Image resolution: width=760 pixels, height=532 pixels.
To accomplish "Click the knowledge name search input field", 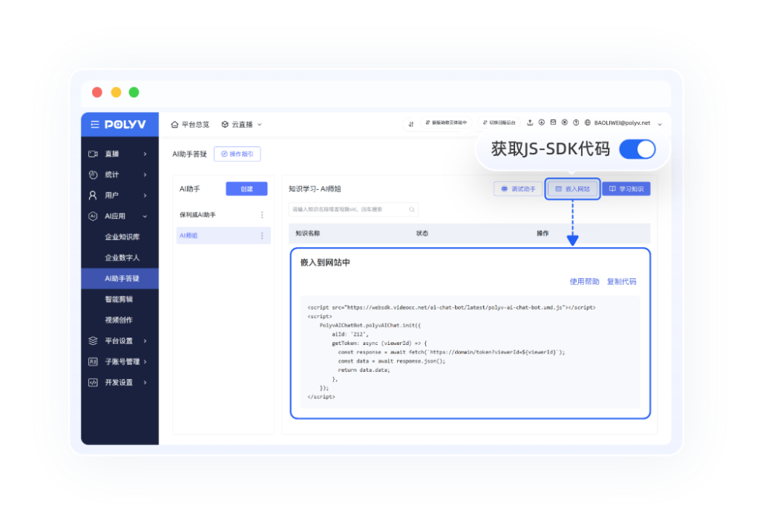I will [x=347, y=210].
